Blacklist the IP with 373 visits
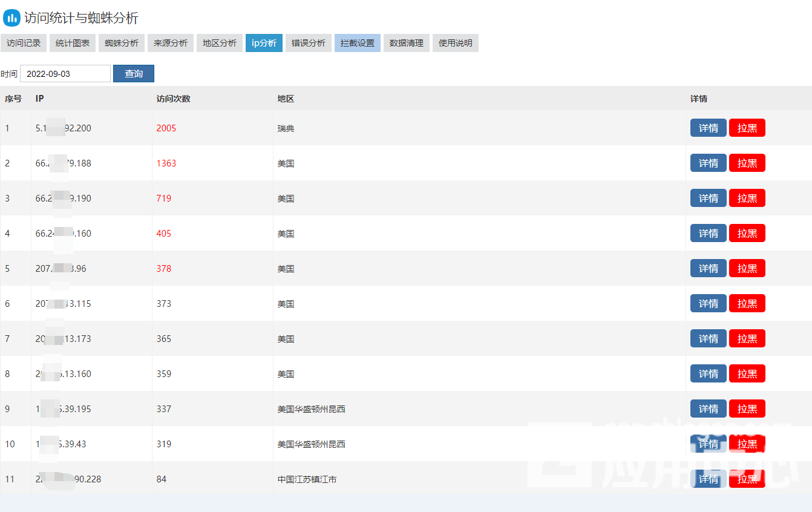Screen dimensions: 812x512 747,303
